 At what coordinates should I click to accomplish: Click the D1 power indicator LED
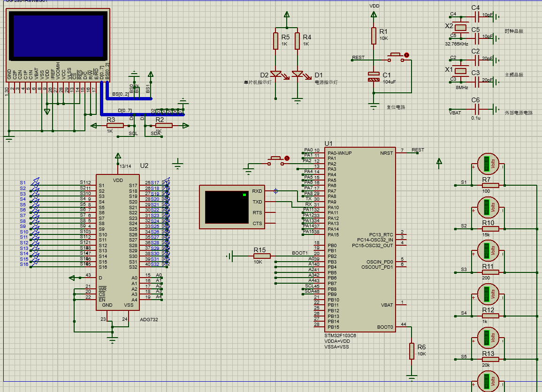[298, 74]
